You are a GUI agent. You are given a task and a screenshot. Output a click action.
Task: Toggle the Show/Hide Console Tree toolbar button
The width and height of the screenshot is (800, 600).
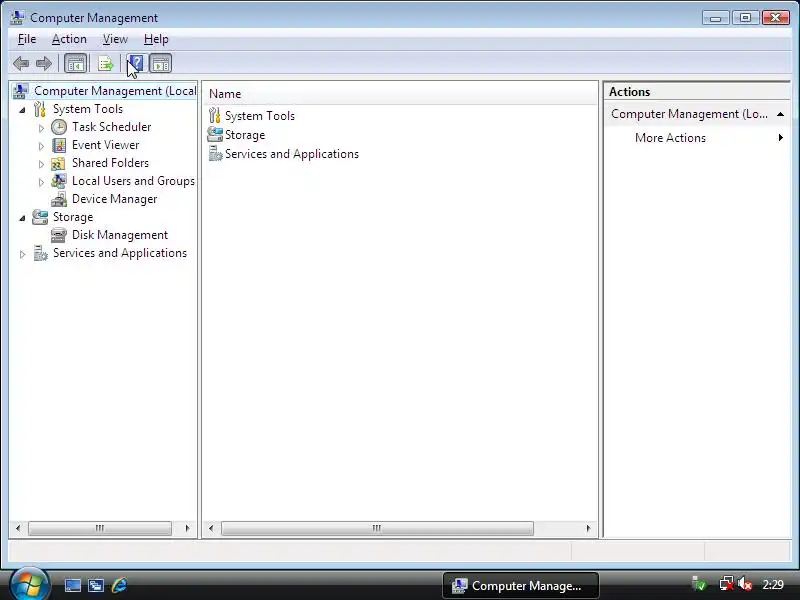[x=76, y=64]
